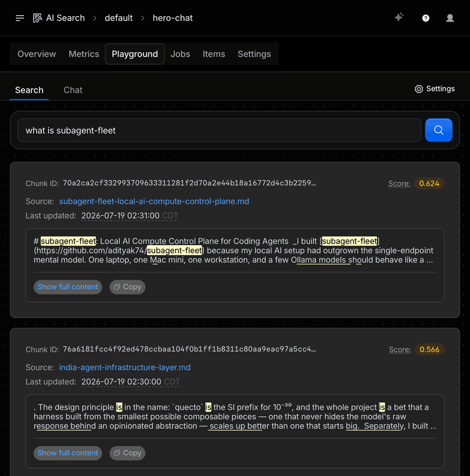Open the hamburger navigation menu
The height and width of the screenshot is (476, 470).
pos(20,18)
